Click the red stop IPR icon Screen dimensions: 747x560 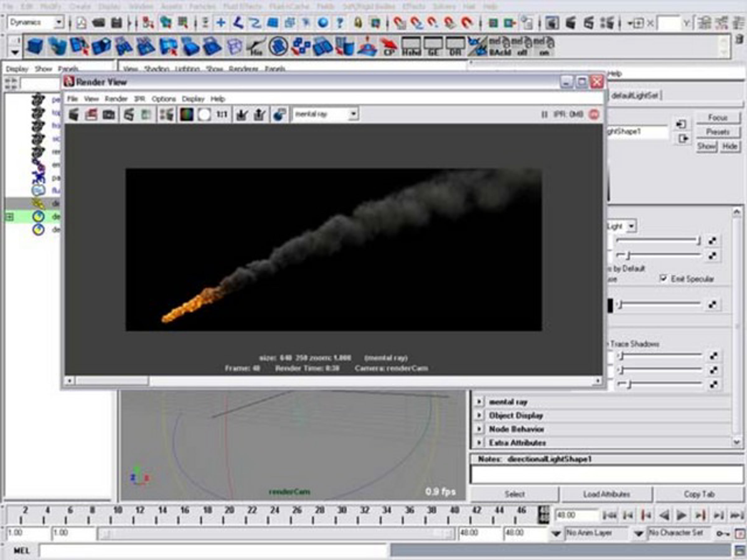[x=594, y=115]
